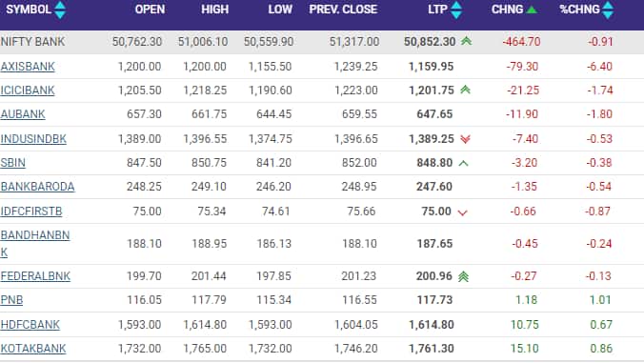Screen dimensions: 644x363
Task: Click SBIN green up chevron
Action: click(463, 164)
